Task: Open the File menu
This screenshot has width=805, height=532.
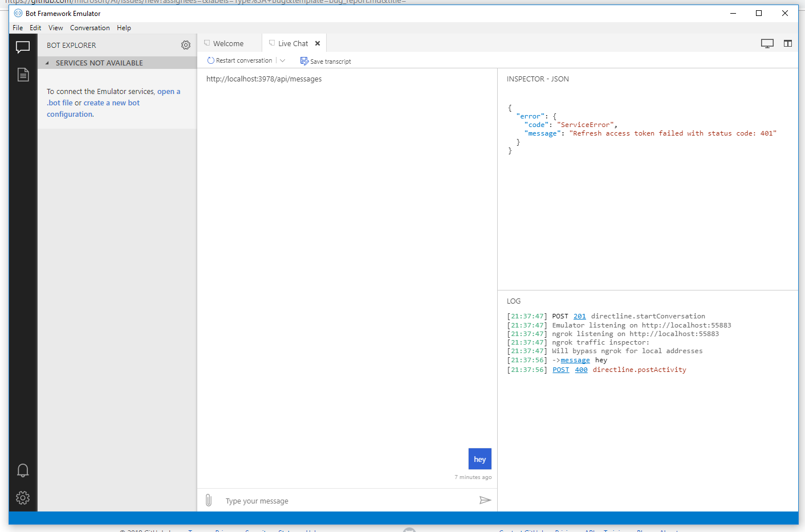Action: 17,27
